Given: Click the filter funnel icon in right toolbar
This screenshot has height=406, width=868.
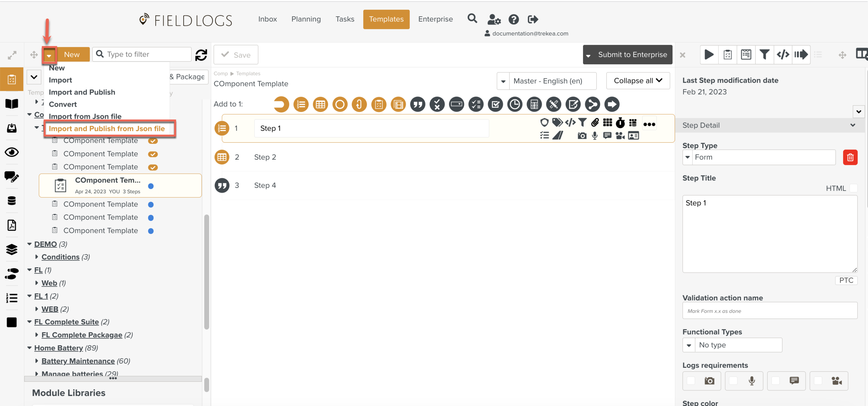Looking at the screenshot, I should coord(764,54).
